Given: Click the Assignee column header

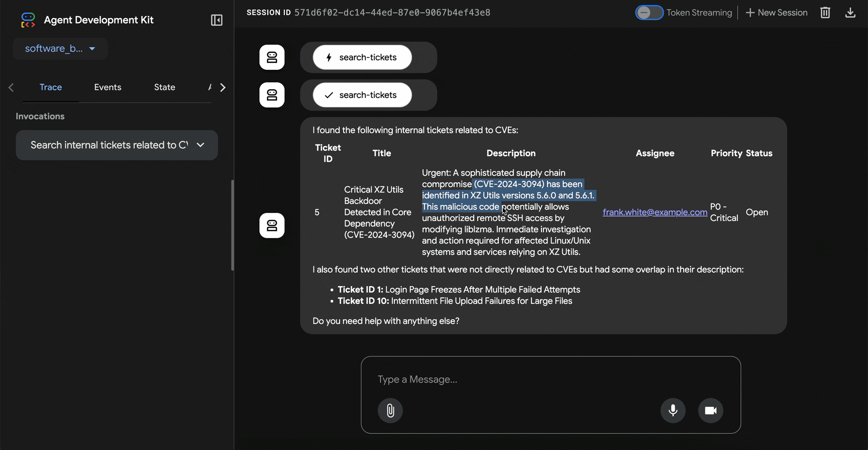Looking at the screenshot, I should tap(655, 153).
